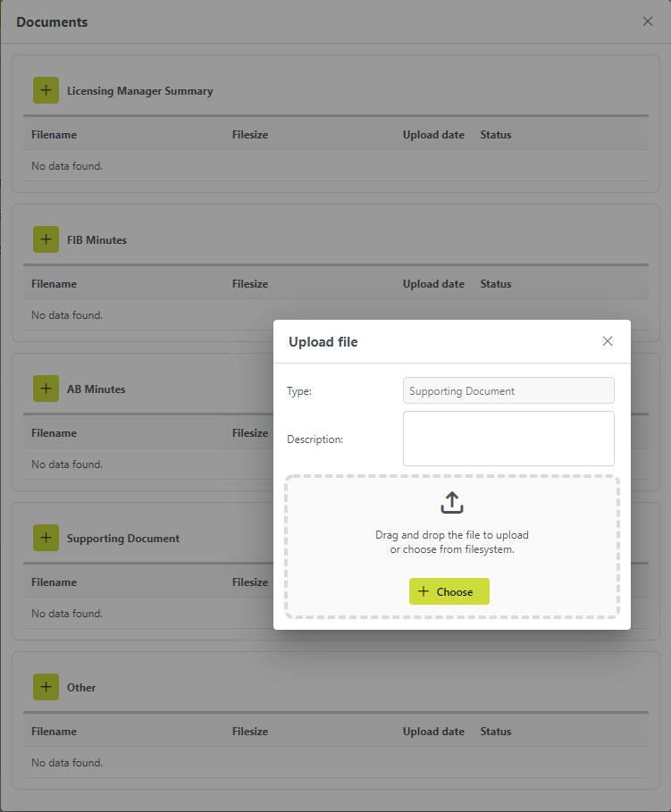Click Upload date header in Licensing Manager Summary
The height and width of the screenshot is (812, 671).
433,135
